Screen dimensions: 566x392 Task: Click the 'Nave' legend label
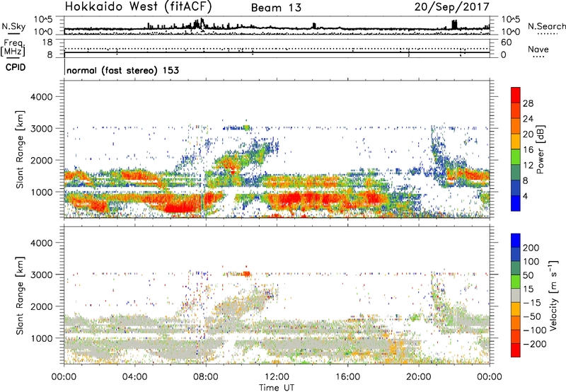tap(538, 49)
